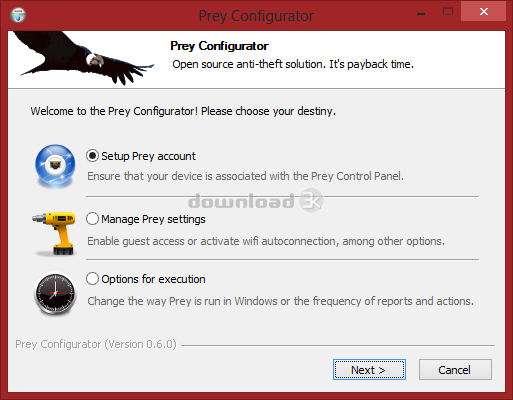Screen dimensions: 513x400
Task: Click the description about Prey Control Panel
Action: coord(245,176)
